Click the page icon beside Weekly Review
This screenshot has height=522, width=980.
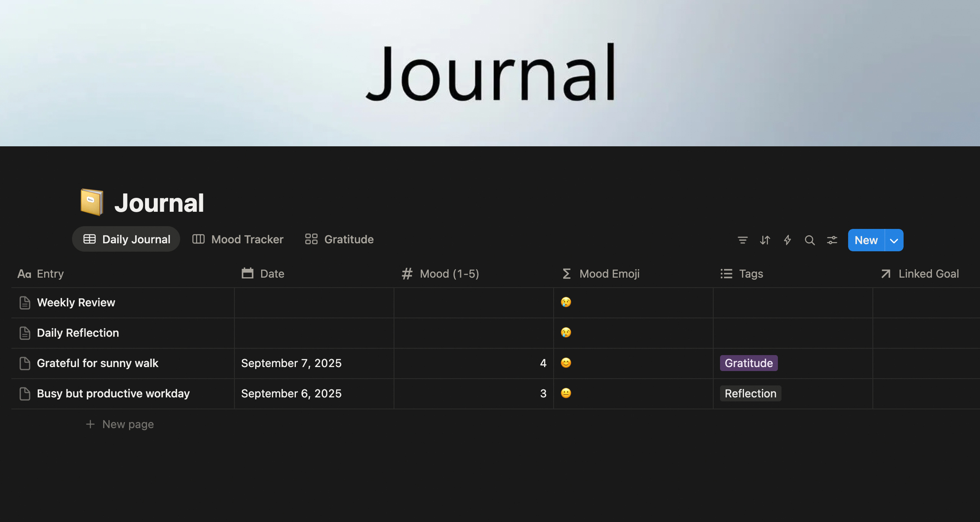(25, 303)
